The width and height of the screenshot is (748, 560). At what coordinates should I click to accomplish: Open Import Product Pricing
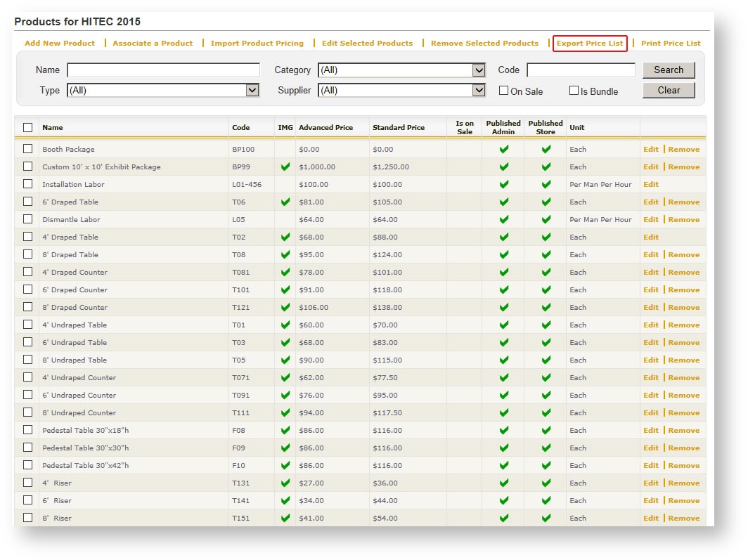(x=257, y=44)
